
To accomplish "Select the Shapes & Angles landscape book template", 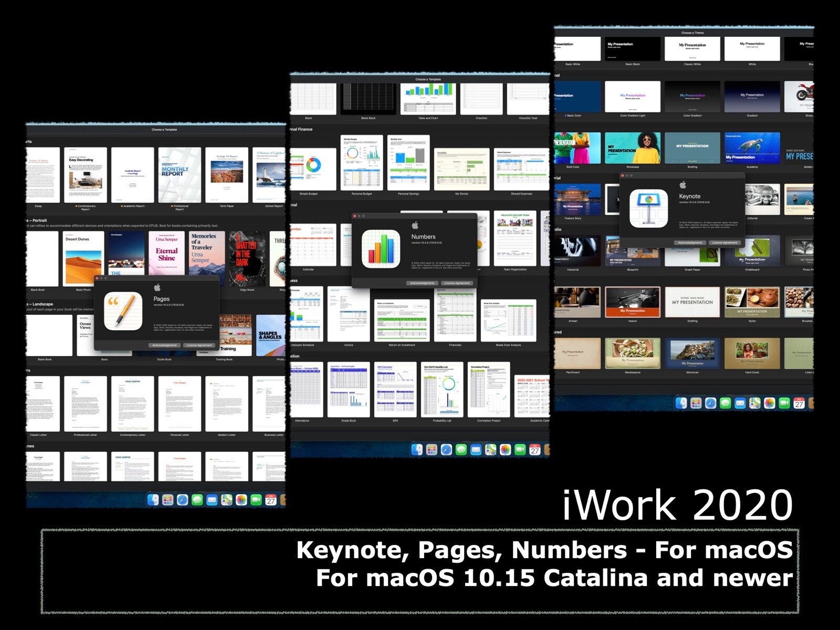I will pyautogui.click(x=270, y=335).
